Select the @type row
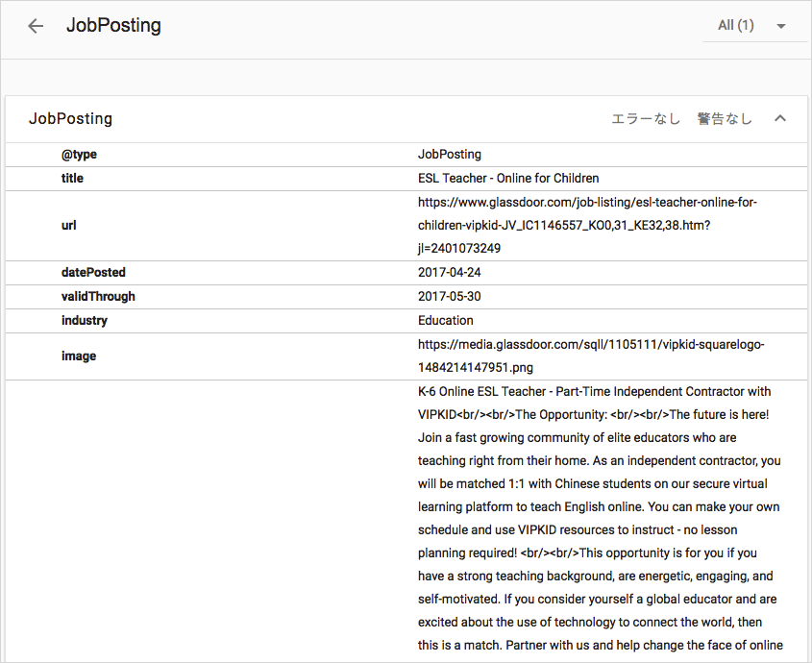The image size is (812, 663). tap(406, 155)
